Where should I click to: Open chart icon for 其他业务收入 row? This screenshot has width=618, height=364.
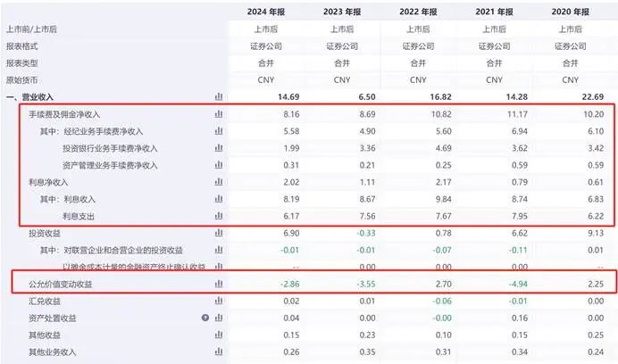pos(219,352)
